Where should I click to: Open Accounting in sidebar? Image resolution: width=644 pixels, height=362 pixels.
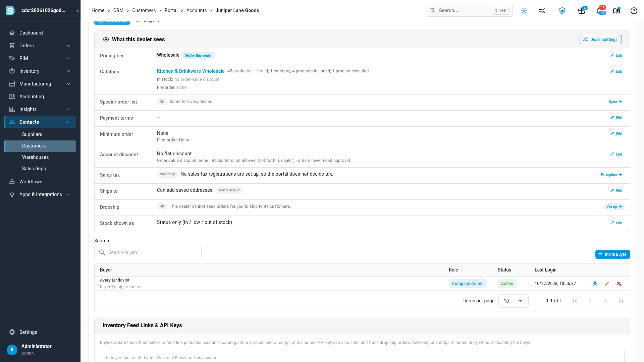pos(40,97)
